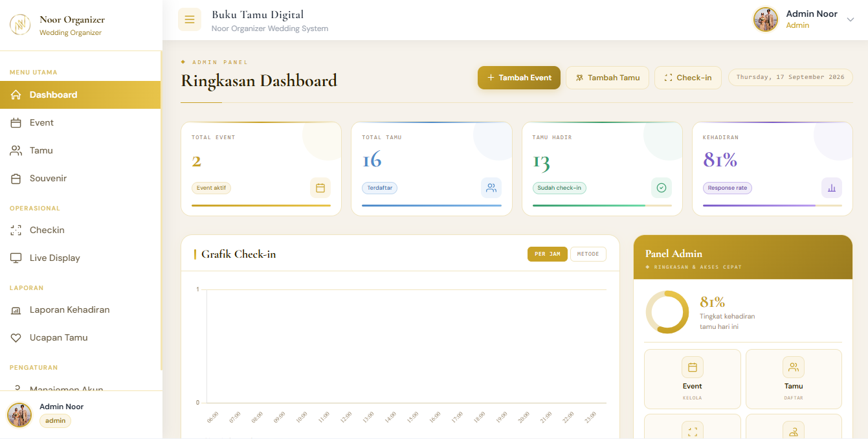Open the Checkin page from the sidebar

(x=80, y=230)
